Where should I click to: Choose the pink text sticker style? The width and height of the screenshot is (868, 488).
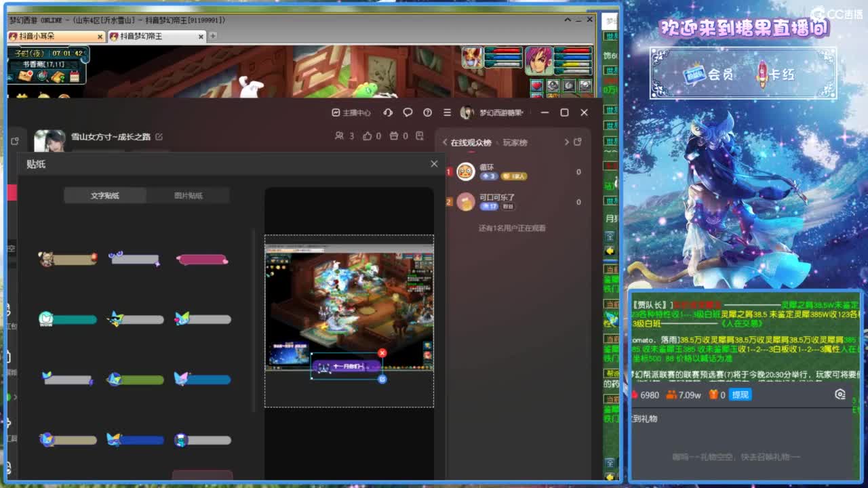pos(202,259)
